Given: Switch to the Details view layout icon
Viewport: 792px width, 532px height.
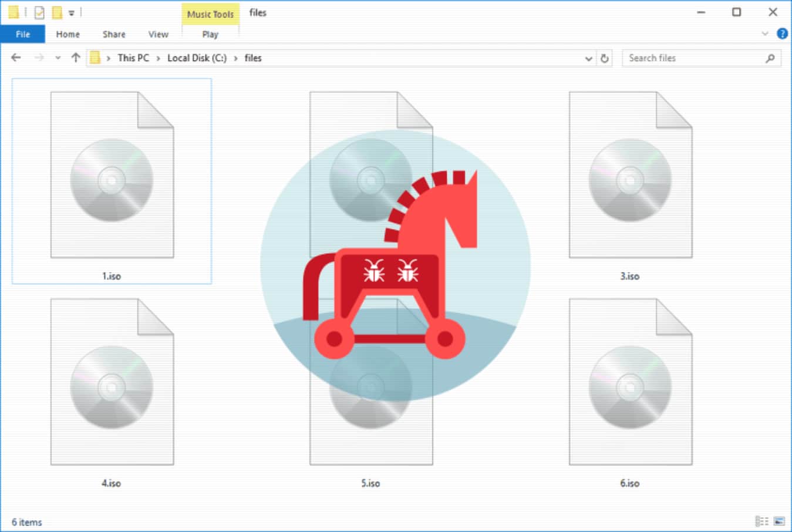Looking at the screenshot, I should pos(761,521).
